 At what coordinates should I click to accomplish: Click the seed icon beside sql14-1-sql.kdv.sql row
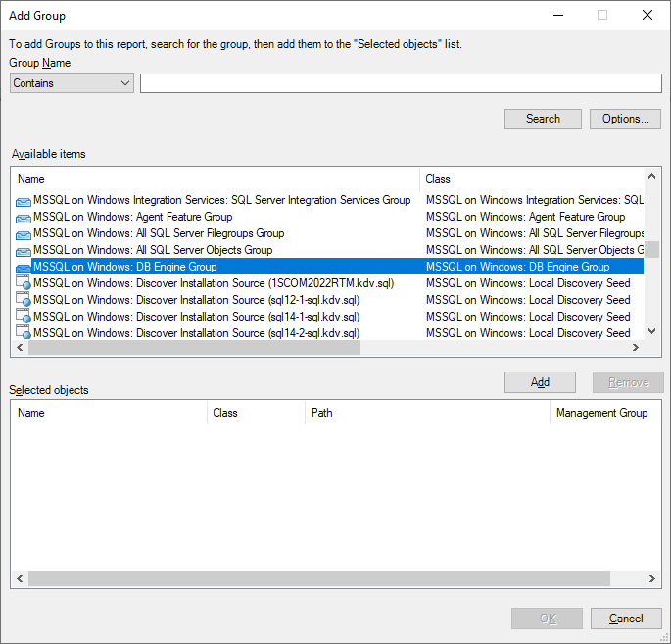(x=24, y=317)
